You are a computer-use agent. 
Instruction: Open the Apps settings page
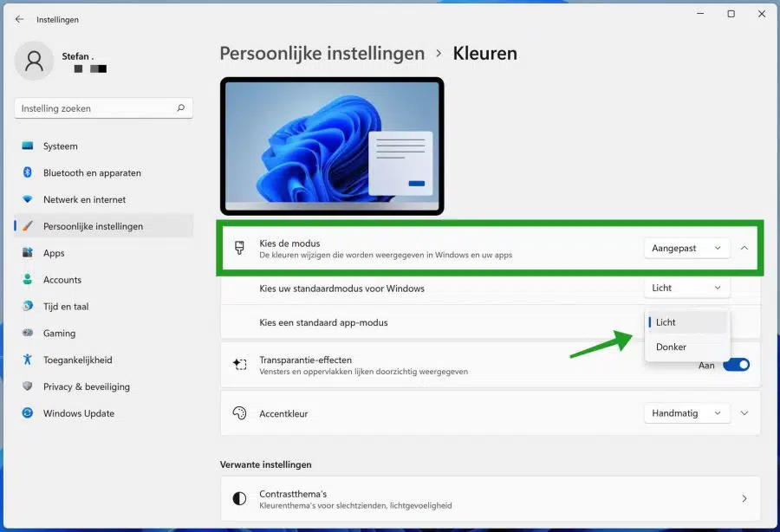(103, 253)
